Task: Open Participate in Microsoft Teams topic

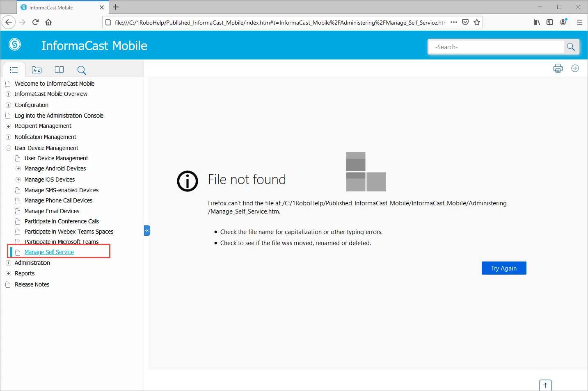Action: click(x=62, y=242)
